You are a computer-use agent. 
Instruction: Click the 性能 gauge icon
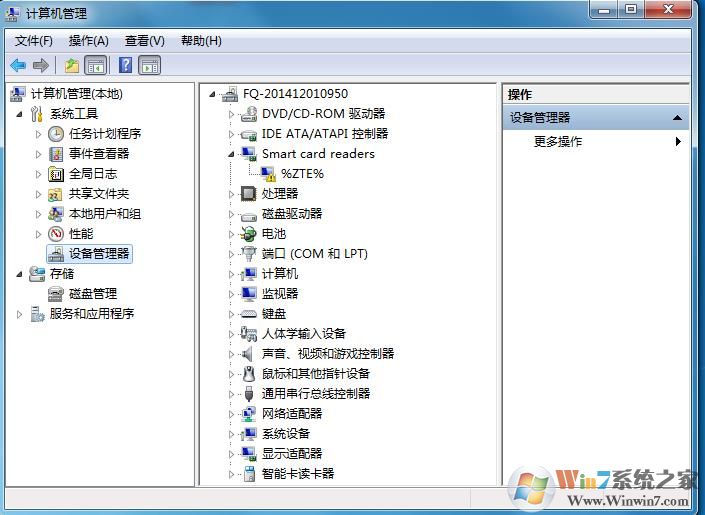56,234
